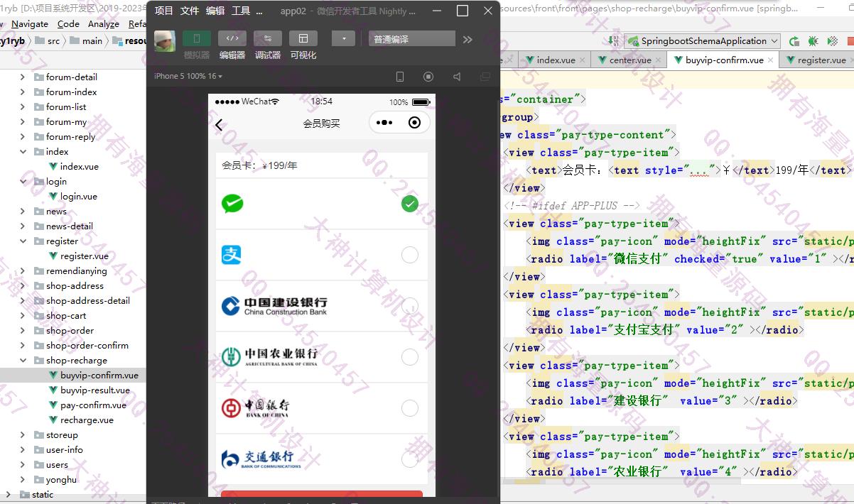Open the Code menu in IntelliJ
854x504 pixels.
[68, 23]
